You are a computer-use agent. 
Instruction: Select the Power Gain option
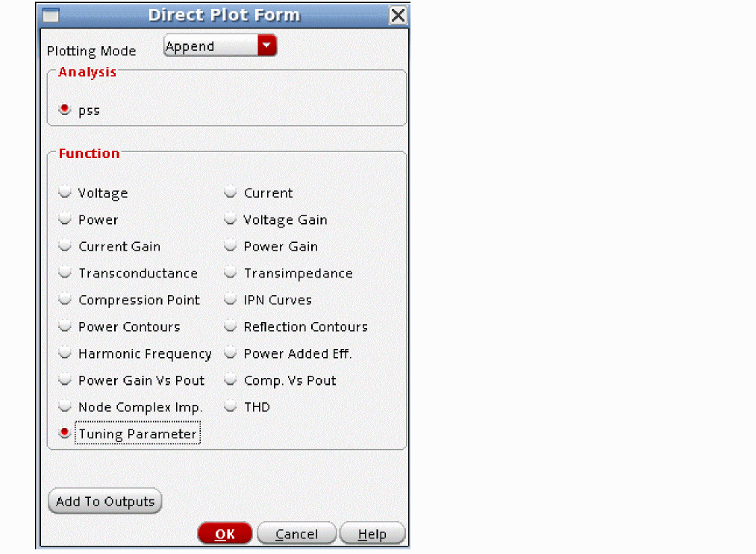(231, 246)
